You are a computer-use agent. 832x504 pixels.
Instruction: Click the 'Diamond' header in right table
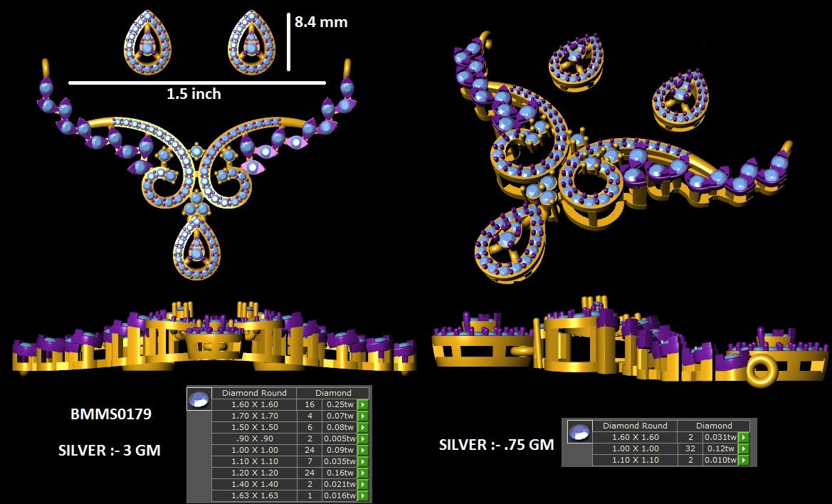click(x=714, y=426)
